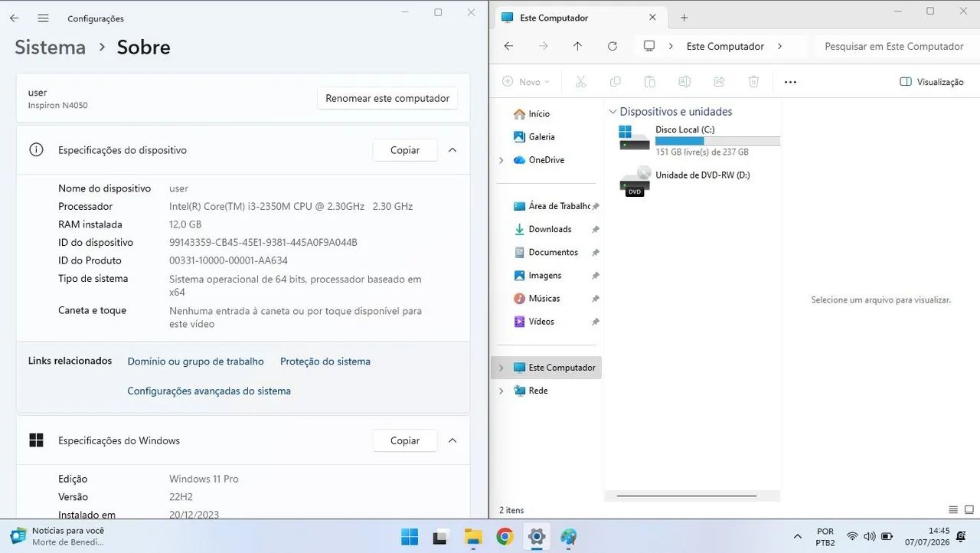
Task: Open the Novo dropdown in Explorer toolbar
Action: pyautogui.click(x=526, y=81)
